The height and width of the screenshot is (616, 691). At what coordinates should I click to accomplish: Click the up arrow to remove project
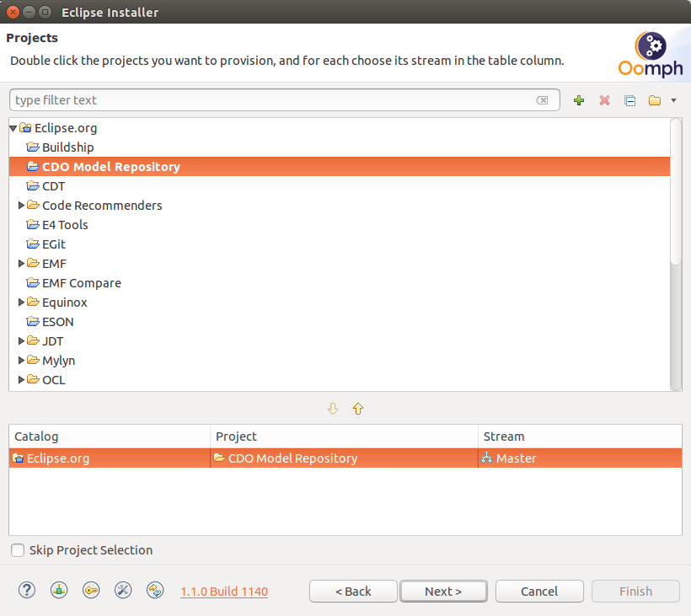[x=358, y=409]
